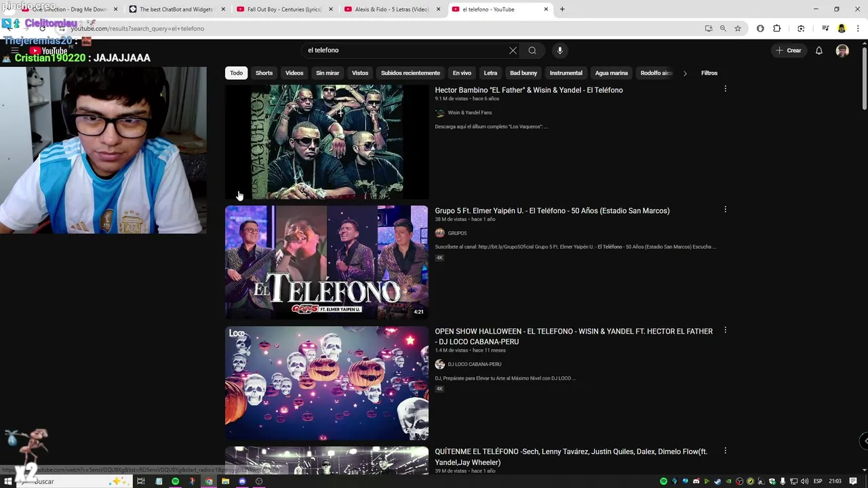Click the Google Lens screenshot icon in toolbar
The image size is (868, 488).
[x=801, y=28]
